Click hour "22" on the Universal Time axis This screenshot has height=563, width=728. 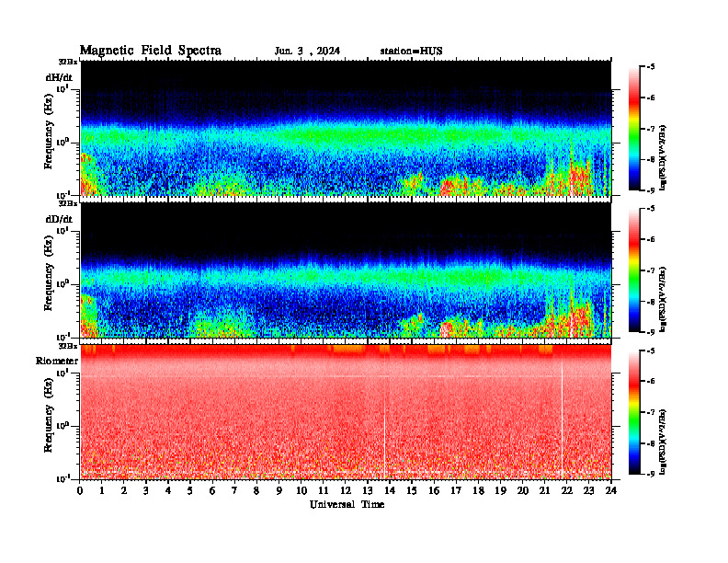click(567, 491)
